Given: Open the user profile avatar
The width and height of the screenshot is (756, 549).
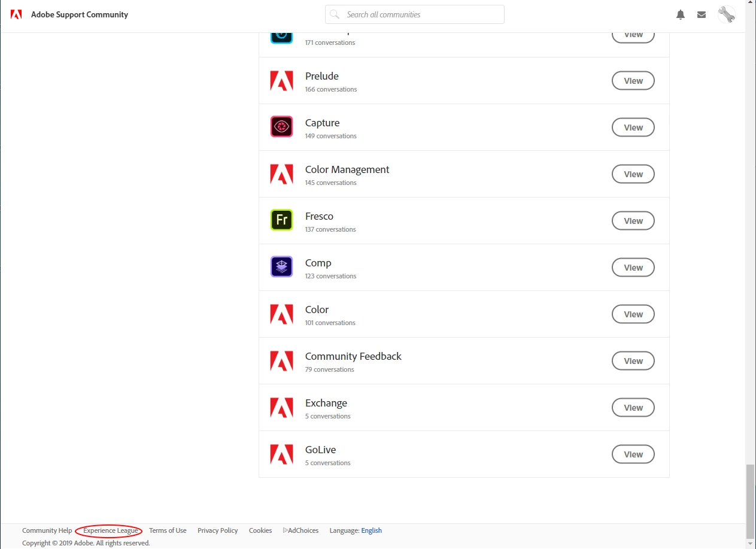Looking at the screenshot, I should click(x=726, y=14).
